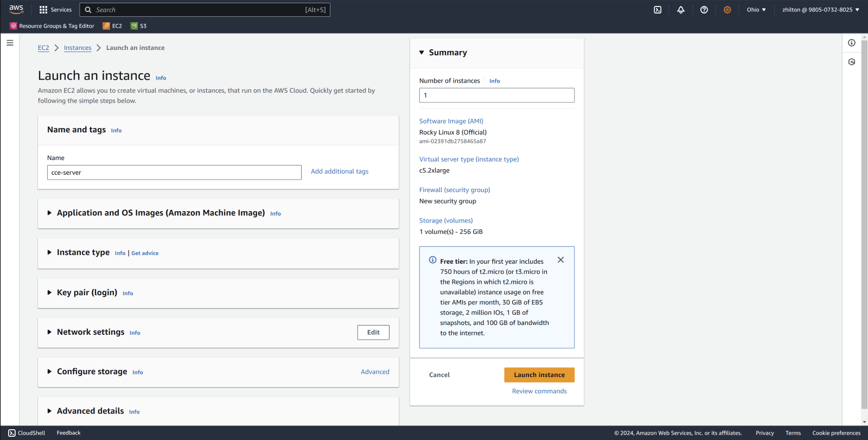Dismiss the Free tier notice
The image size is (868, 440).
[x=561, y=260]
